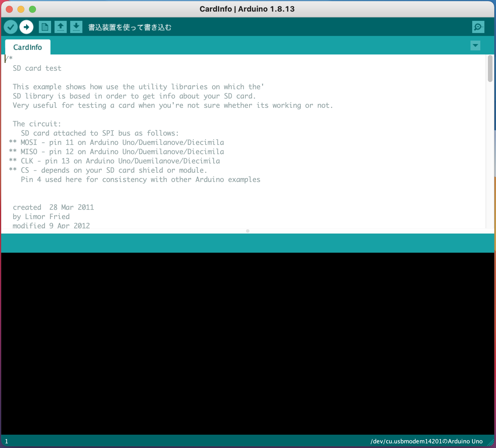Click the line starting "Very useful for testing"

coord(173,105)
